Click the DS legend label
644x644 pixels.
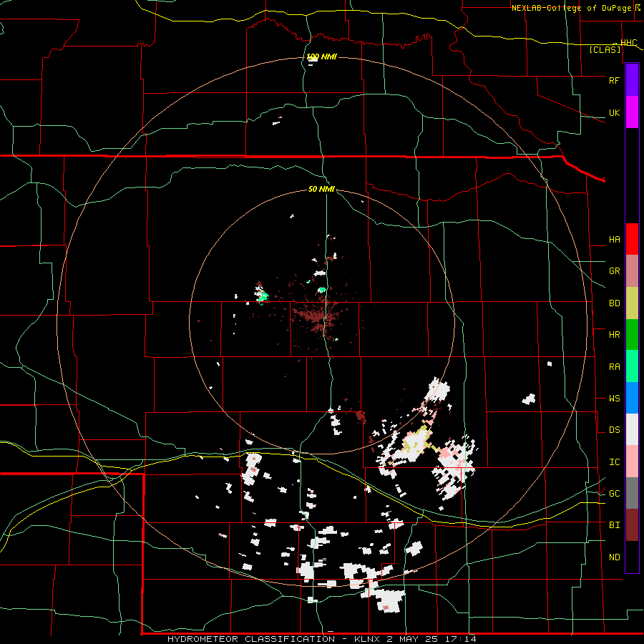pos(614,429)
